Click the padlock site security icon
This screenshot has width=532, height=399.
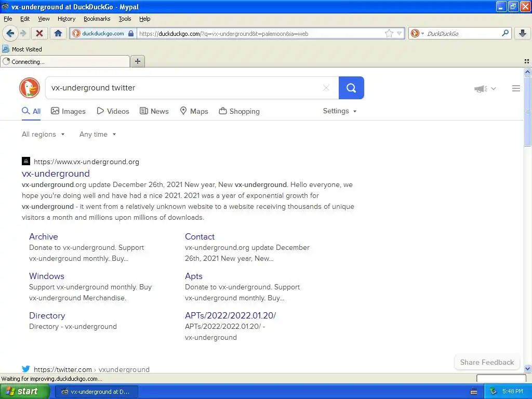coord(131,33)
